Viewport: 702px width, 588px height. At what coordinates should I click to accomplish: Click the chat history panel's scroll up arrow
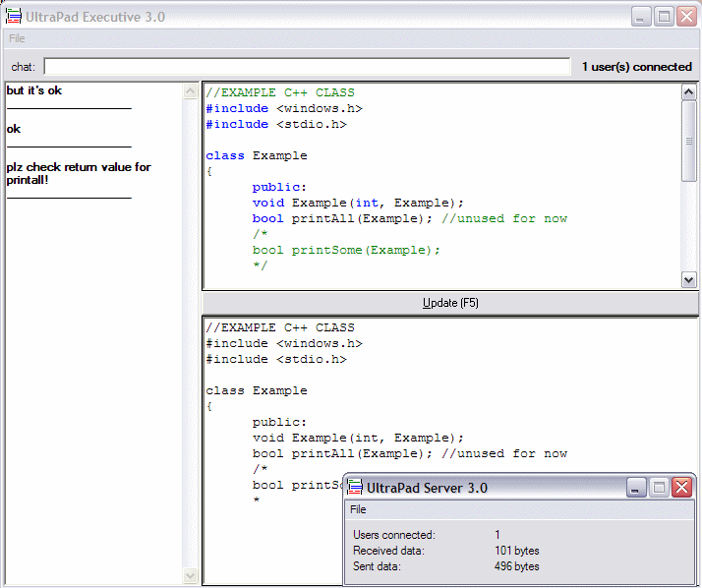191,91
